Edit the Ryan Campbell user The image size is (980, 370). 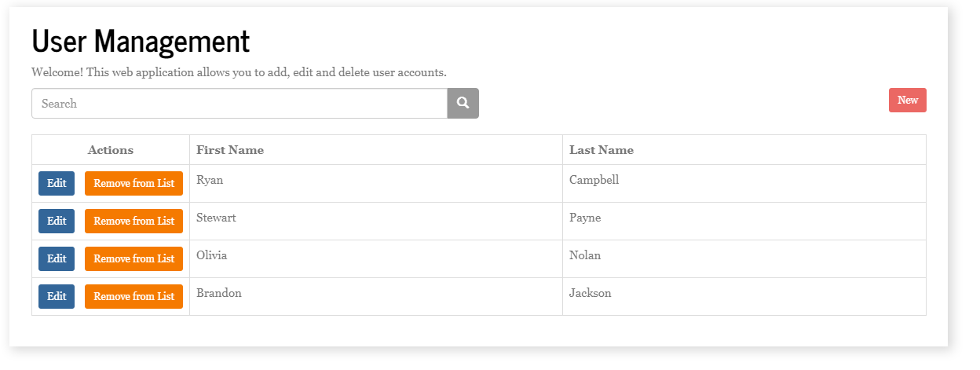[x=57, y=183]
